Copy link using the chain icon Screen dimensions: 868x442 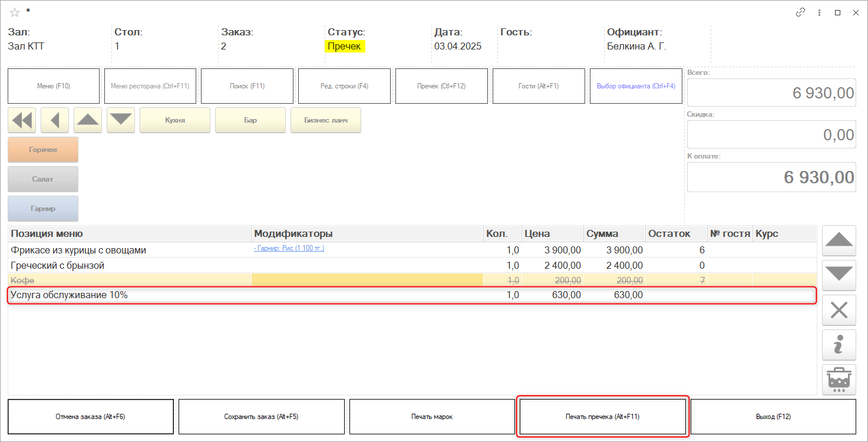800,12
